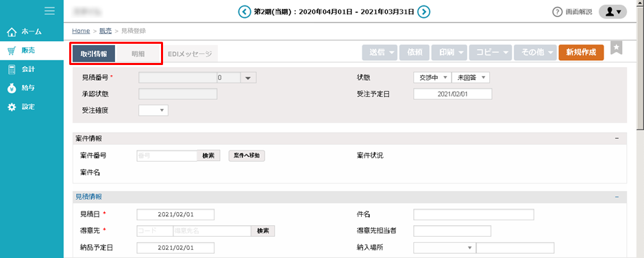Viewport: 644px width, 258px height.
Task: Collapse the 見積情報 section
Action: pyautogui.click(x=617, y=197)
